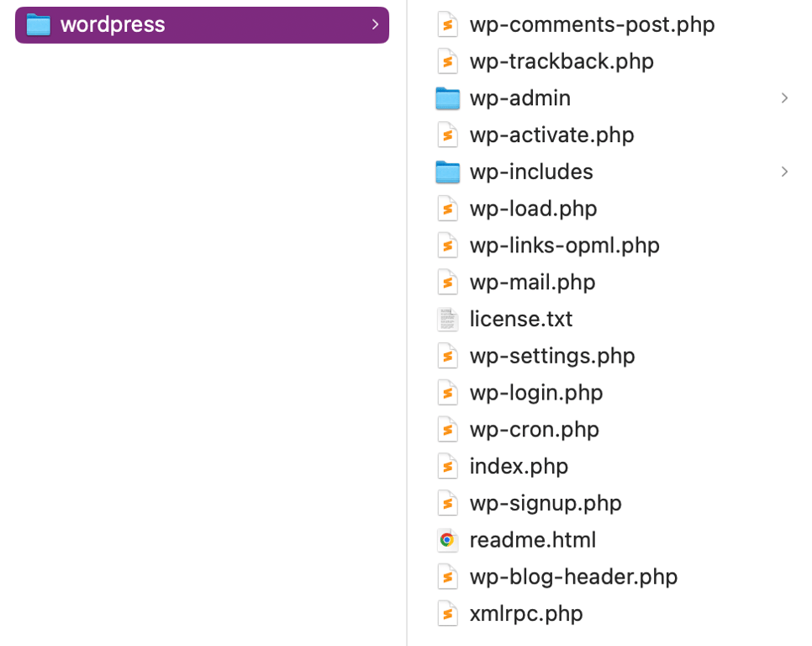
Task: Click the PHP icon beside wp-cron.php
Action: (447, 429)
